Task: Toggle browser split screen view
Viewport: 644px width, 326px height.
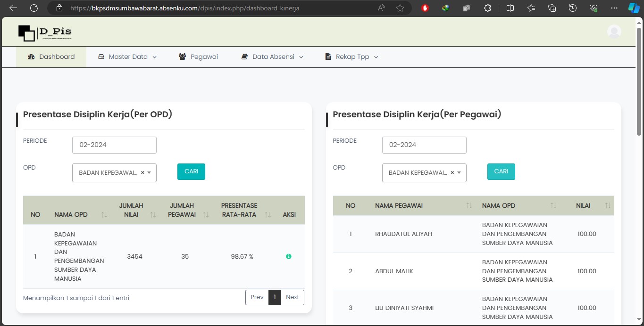Action: (510, 8)
